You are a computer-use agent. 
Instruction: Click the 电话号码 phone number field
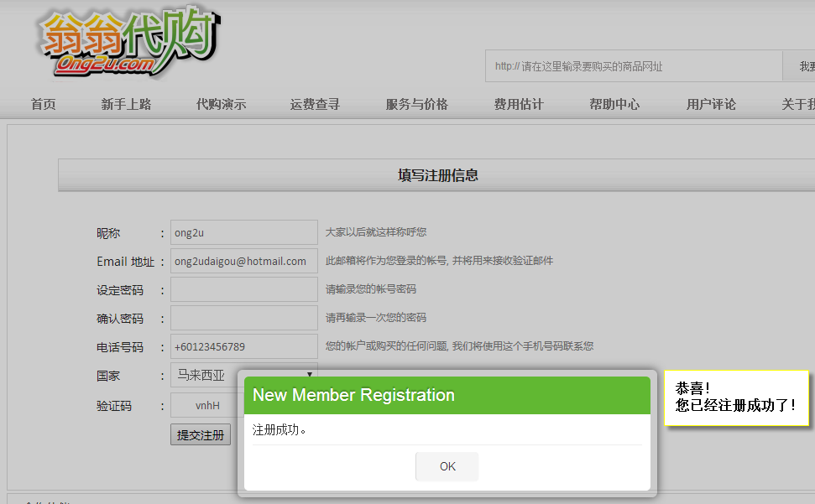243,346
